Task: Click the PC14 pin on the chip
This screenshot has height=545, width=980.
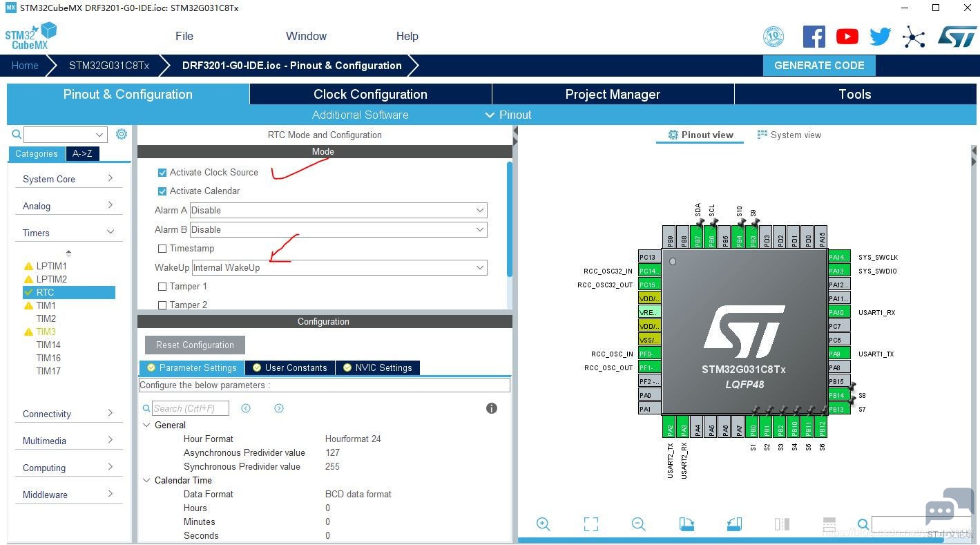Action: tap(650, 271)
